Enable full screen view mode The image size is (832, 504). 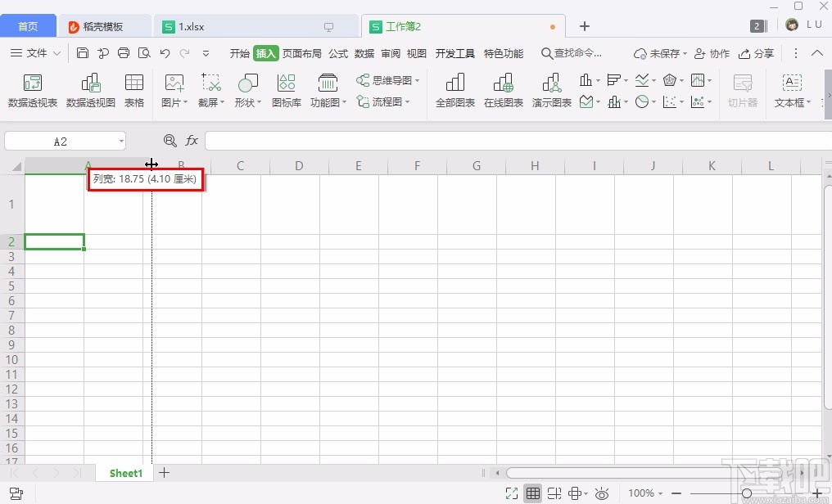click(x=512, y=493)
